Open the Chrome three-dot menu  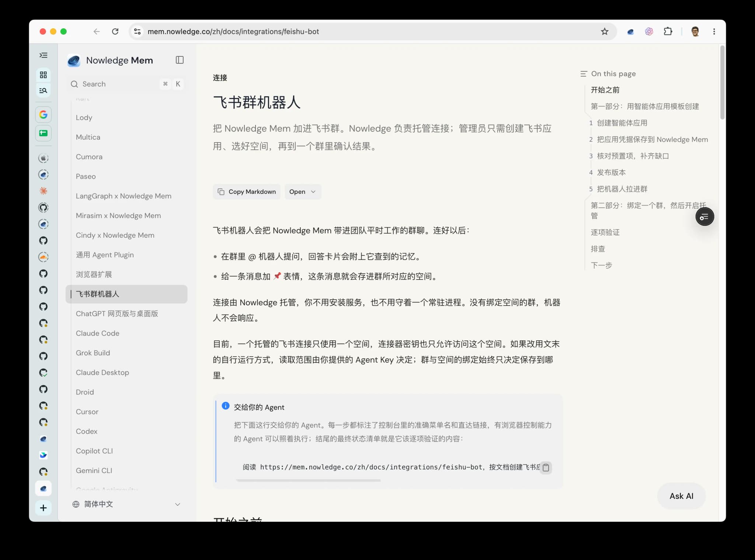coord(714,32)
